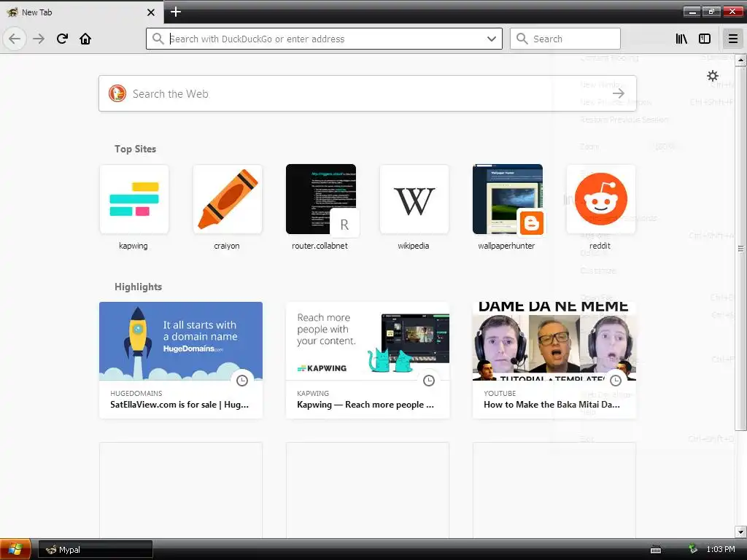Go forward to the next page
747x560 pixels.
tap(39, 39)
